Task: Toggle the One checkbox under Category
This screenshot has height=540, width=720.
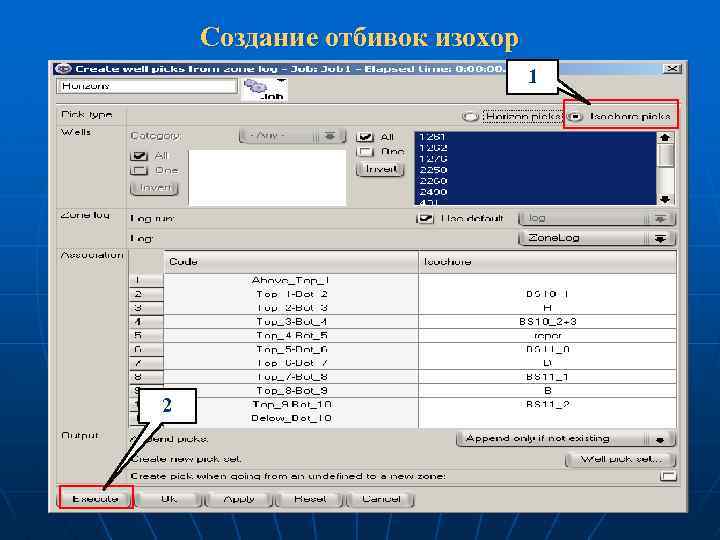Action: 139,171
